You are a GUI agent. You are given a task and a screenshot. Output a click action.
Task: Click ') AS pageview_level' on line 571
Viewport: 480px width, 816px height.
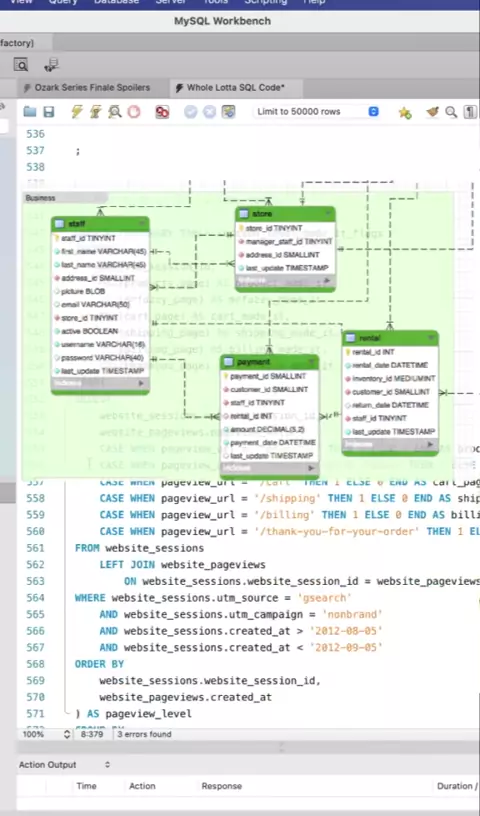tap(133, 713)
